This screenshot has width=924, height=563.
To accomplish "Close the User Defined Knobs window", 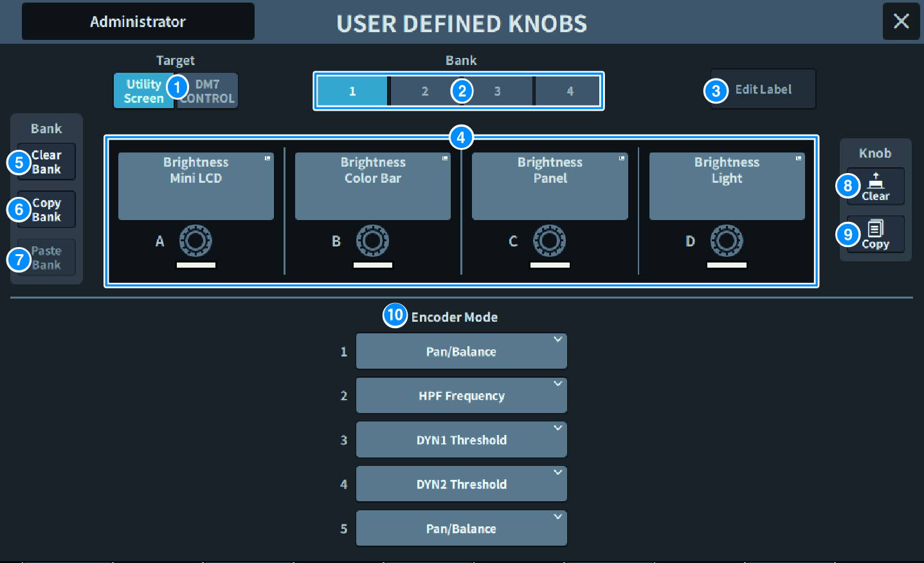I will [901, 21].
